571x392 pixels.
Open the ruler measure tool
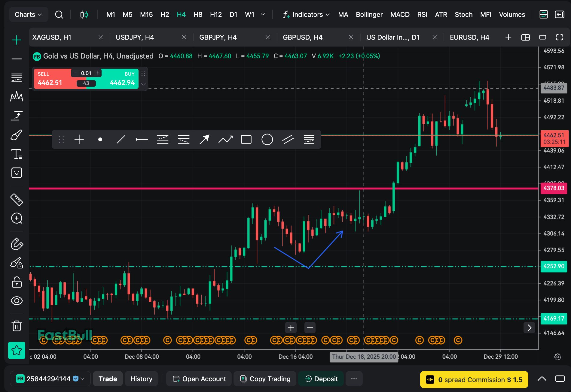tap(17, 200)
